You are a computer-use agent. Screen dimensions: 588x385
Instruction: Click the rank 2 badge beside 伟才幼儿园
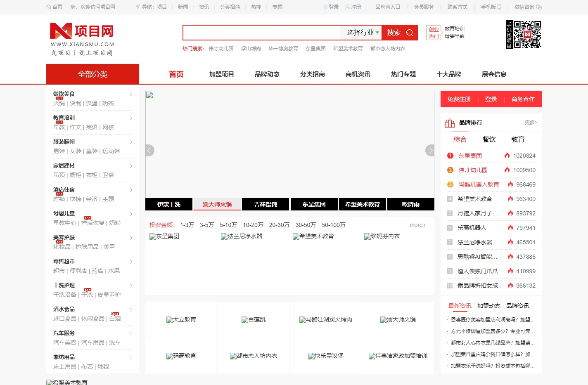450,170
